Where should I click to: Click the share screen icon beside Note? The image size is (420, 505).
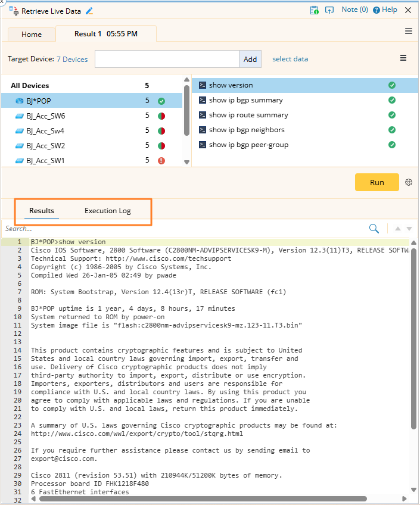[329, 10]
